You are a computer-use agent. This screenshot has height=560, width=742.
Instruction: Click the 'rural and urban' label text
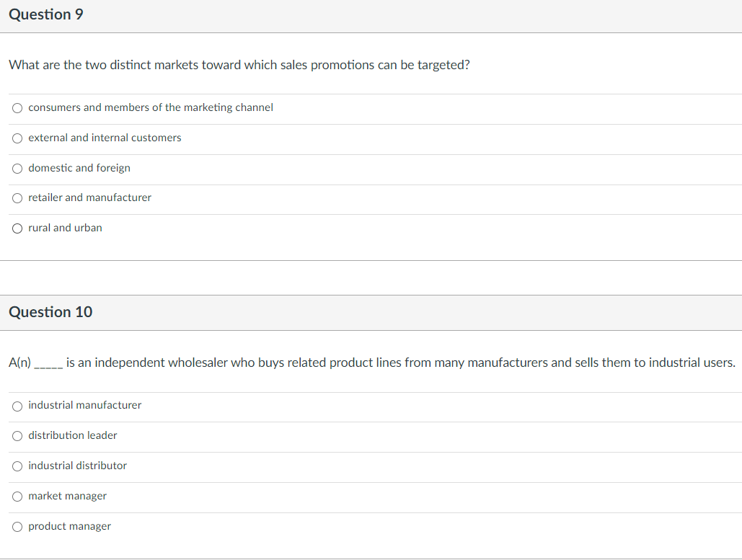point(65,228)
